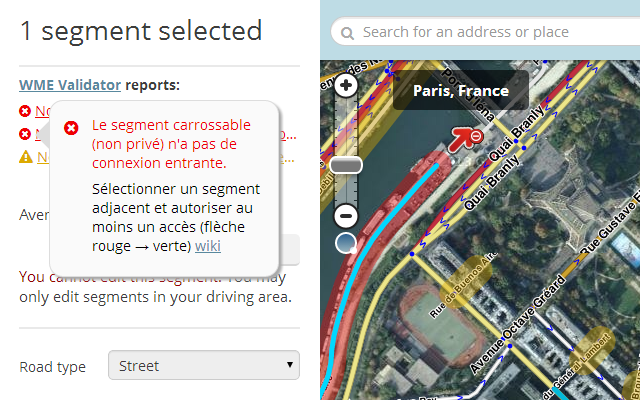Click the map zoom in plus button
Screen dimensions: 640x400
click(x=346, y=85)
